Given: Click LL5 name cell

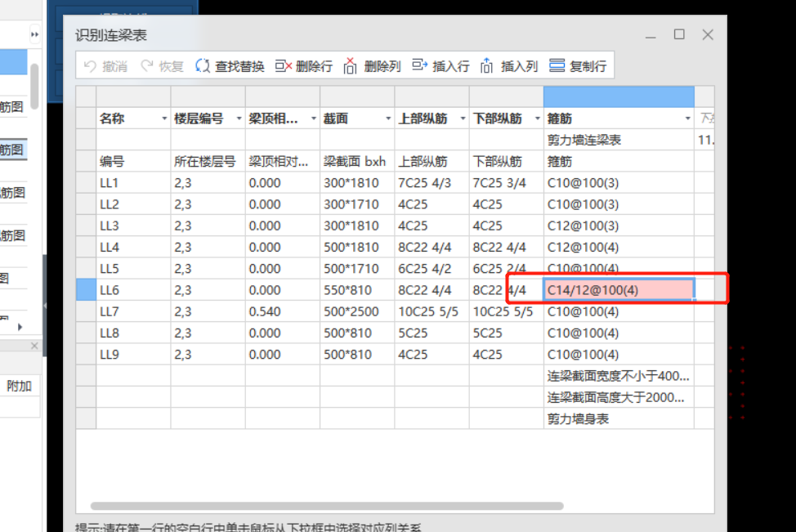Looking at the screenshot, I should point(133,269).
